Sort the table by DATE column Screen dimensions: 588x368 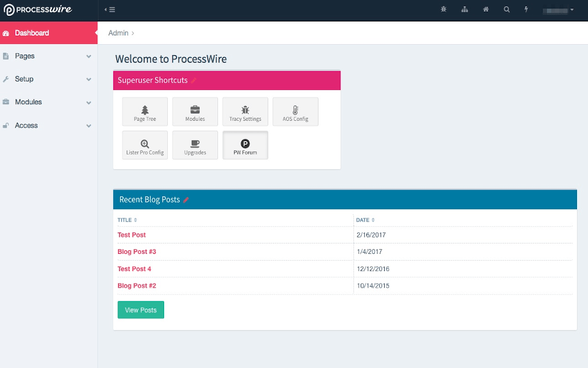[365, 220]
